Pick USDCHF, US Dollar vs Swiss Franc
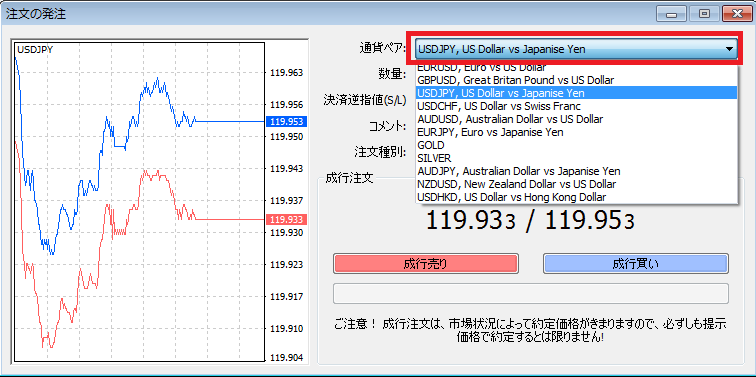Viewport: 756px width, 377px height. pos(576,106)
